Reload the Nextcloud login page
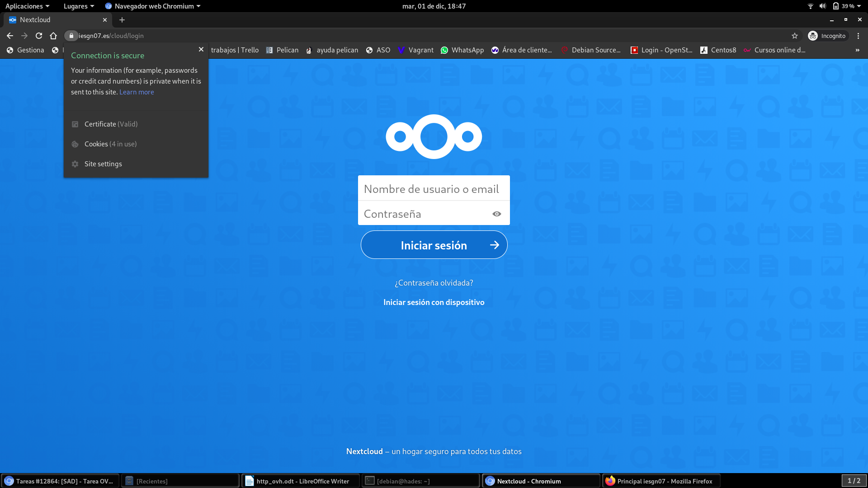The width and height of the screenshot is (868, 488). (38, 36)
